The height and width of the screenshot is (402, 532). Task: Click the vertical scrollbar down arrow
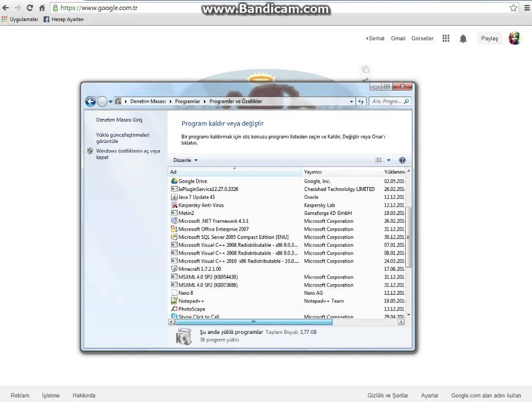(x=408, y=315)
